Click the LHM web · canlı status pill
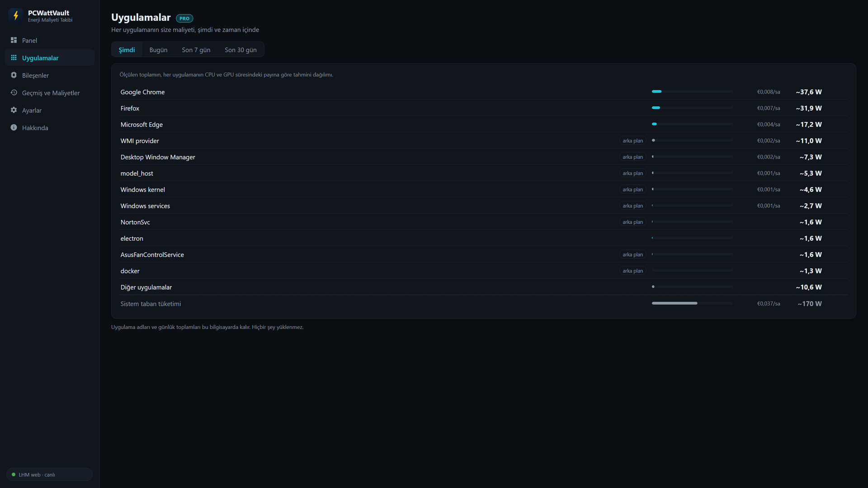868x488 pixels. point(49,474)
